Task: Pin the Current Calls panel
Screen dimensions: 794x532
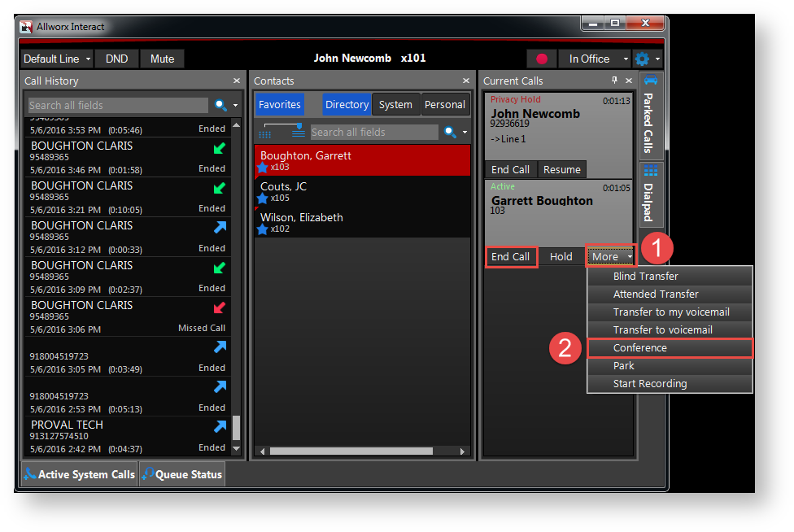Action: [x=614, y=81]
